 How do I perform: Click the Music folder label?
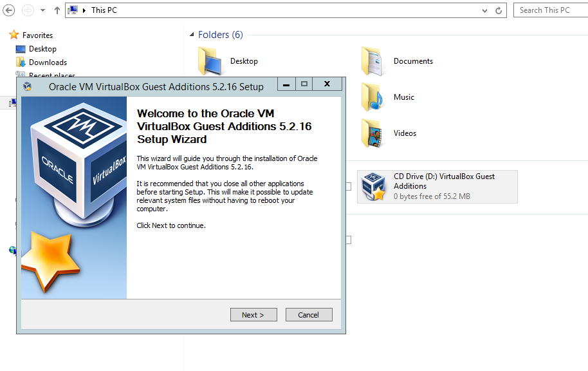click(x=404, y=97)
